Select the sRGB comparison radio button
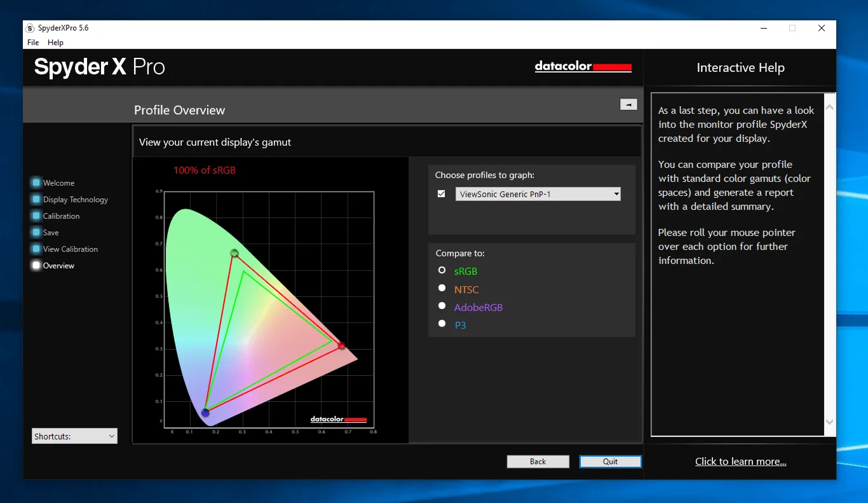Screen dimensions: 868x503 tap(442, 270)
